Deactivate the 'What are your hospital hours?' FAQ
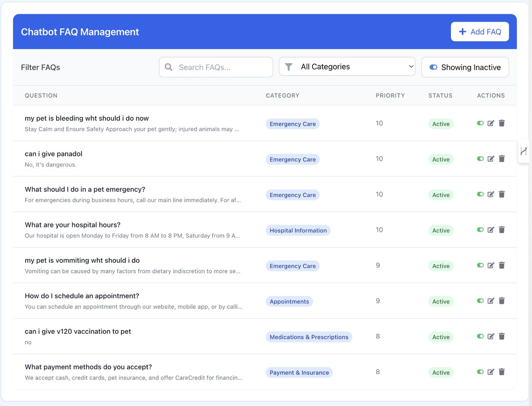The image size is (532, 406). (x=480, y=230)
